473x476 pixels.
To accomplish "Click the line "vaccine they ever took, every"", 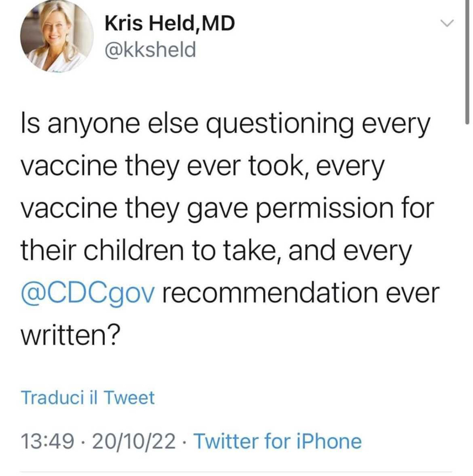I will pos(203,167).
